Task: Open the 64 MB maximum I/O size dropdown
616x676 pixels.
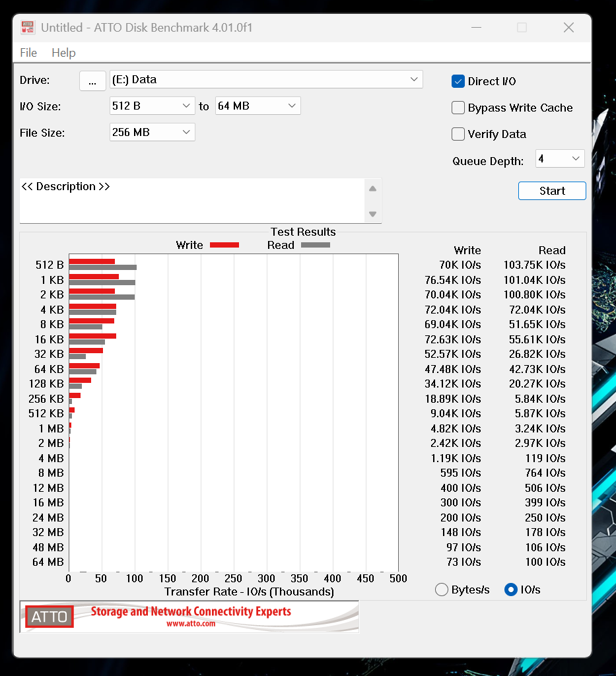Action: 257,106
